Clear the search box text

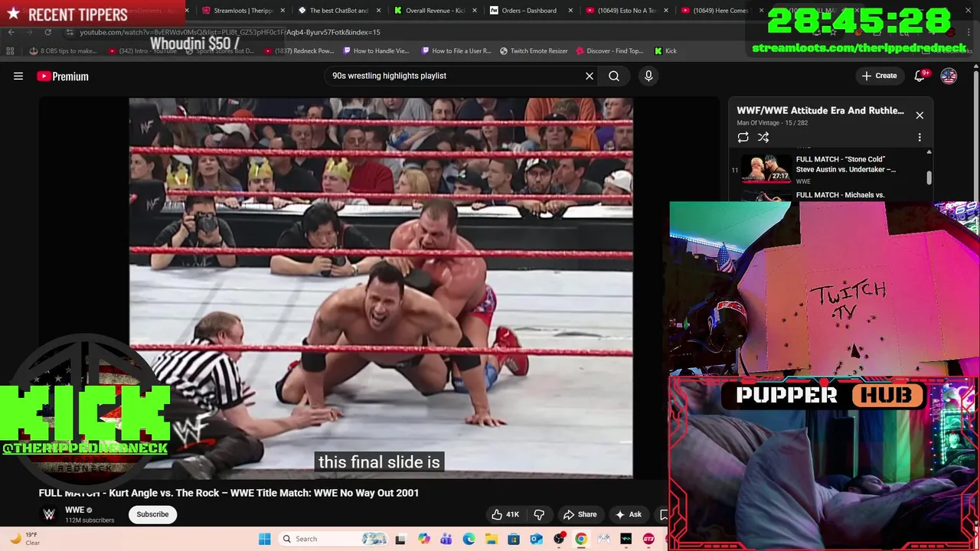[x=590, y=76]
